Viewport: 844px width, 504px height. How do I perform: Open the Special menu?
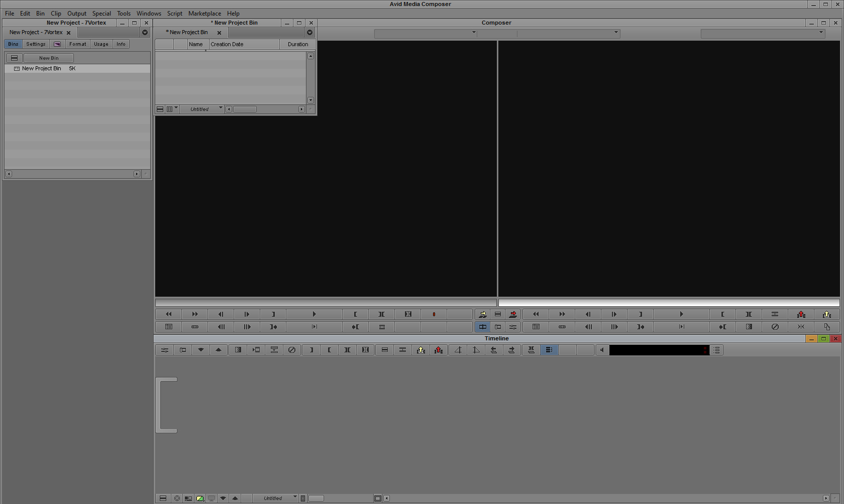[x=101, y=14]
